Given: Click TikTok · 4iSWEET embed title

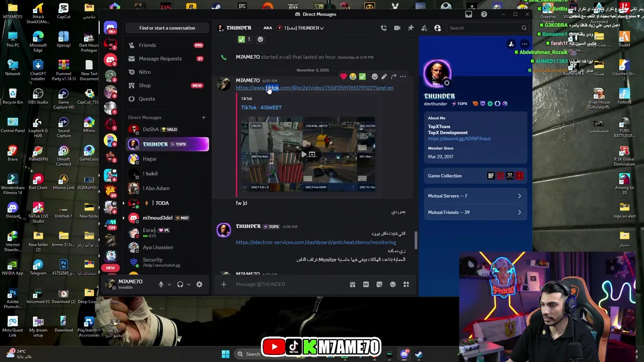Looking at the screenshot, I should pyautogui.click(x=261, y=108).
